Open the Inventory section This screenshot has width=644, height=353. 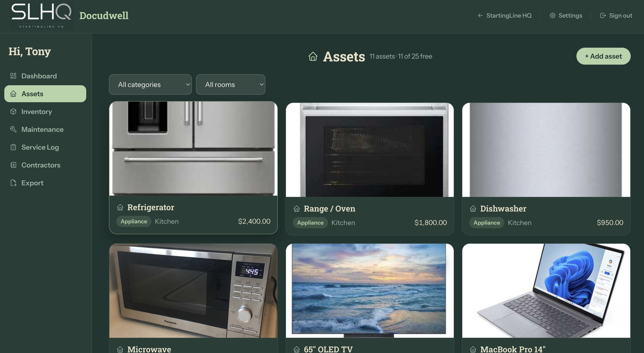point(45,112)
